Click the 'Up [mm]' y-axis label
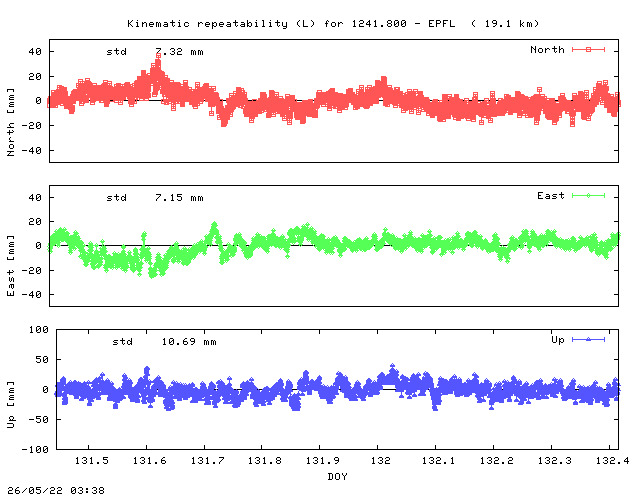Screen dimensions: 640x496 pyautogui.click(x=11, y=405)
